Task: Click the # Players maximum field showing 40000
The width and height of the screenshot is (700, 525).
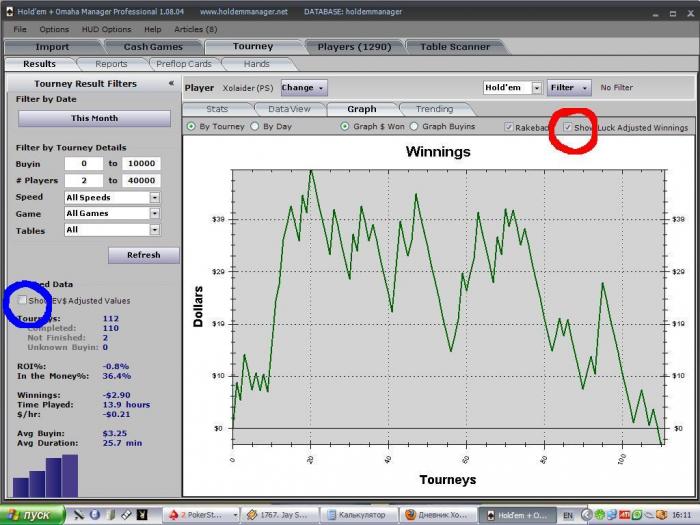Action: click(x=142, y=180)
